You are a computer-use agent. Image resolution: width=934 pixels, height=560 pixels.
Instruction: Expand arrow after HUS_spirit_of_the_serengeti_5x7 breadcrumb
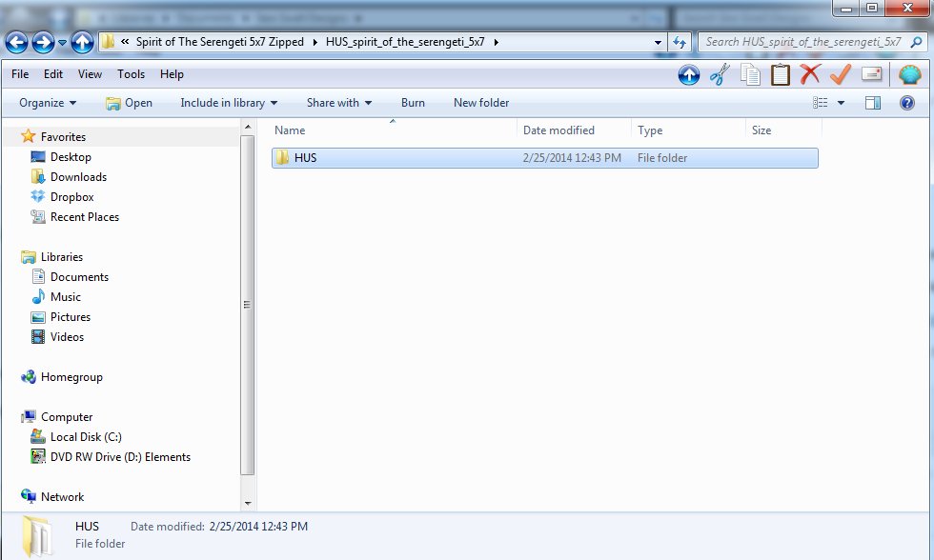tap(496, 42)
